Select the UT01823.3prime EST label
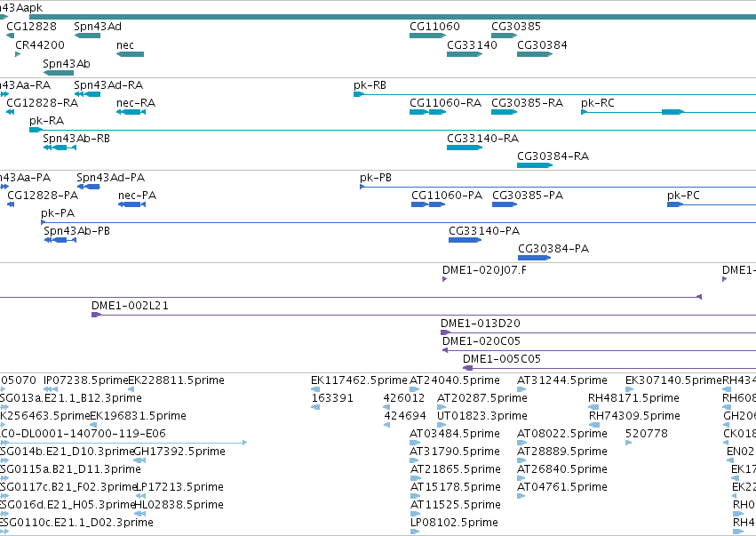The image size is (756, 536). pos(481,416)
